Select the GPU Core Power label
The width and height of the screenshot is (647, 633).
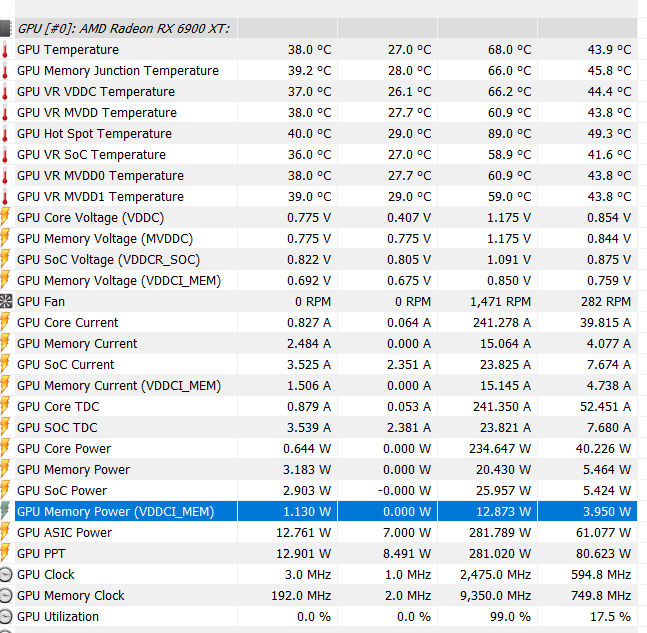point(64,449)
